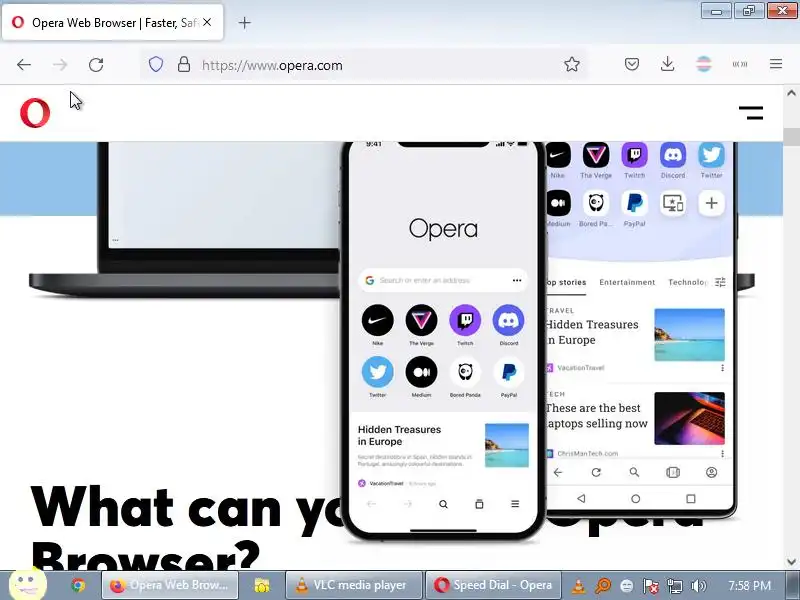Select the Top stories tab on Android phone
The image size is (800, 600).
pos(566,282)
